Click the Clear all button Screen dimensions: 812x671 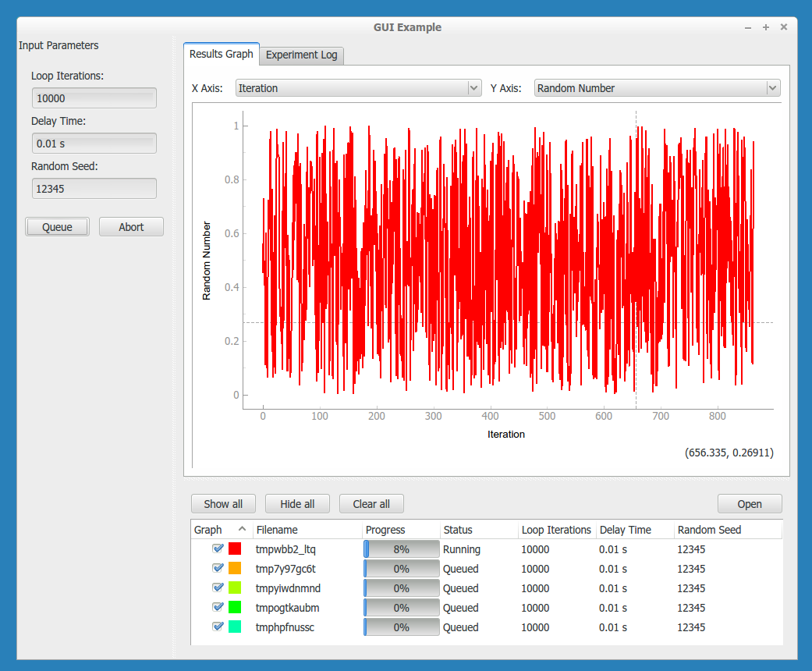click(x=371, y=504)
